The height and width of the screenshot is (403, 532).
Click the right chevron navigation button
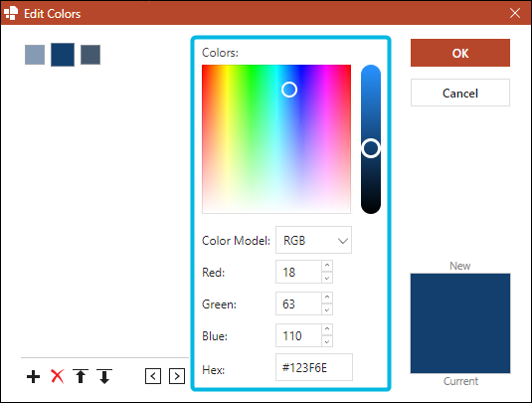point(177,376)
